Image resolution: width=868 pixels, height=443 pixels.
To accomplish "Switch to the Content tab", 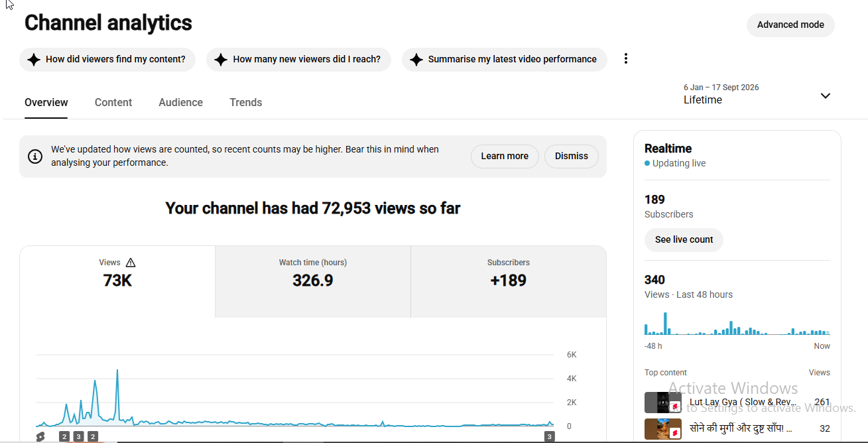I will tap(113, 103).
